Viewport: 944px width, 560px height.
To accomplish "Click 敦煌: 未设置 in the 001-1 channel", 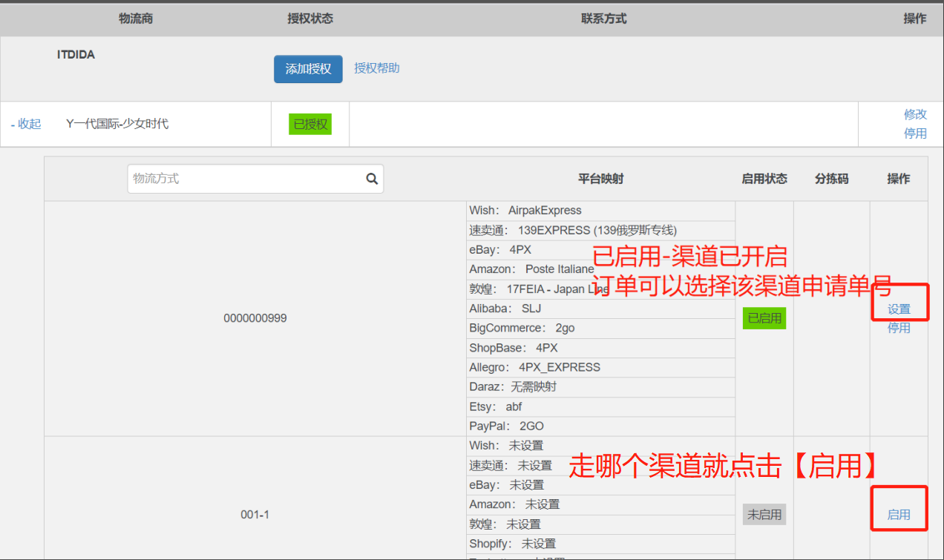I will coord(600,524).
